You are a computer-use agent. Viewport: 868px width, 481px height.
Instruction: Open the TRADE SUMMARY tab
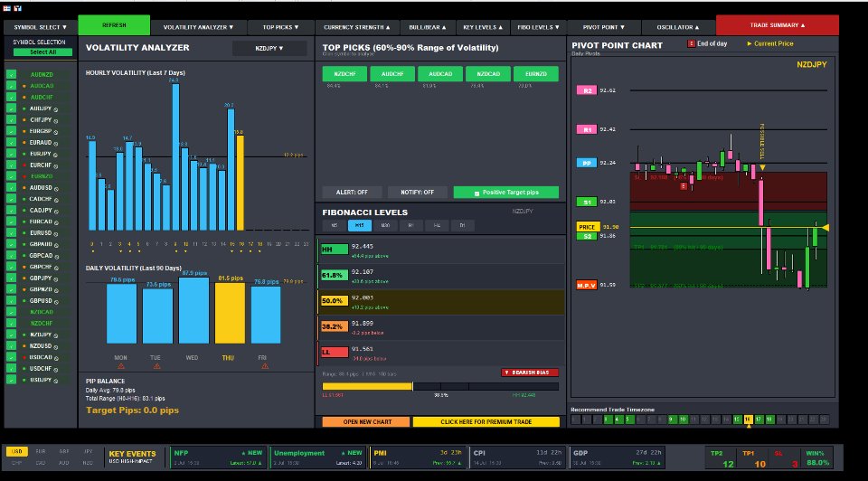pyautogui.click(x=778, y=25)
